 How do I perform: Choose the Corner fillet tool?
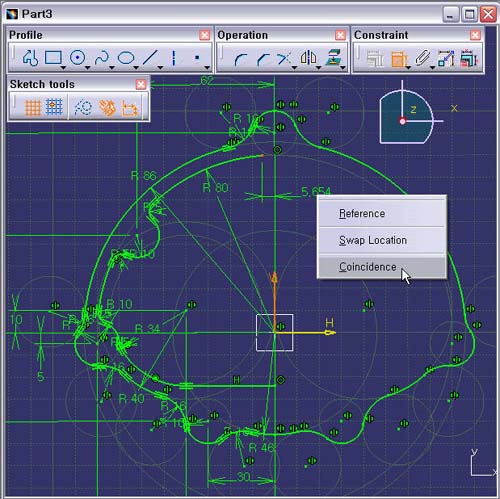tap(241, 59)
